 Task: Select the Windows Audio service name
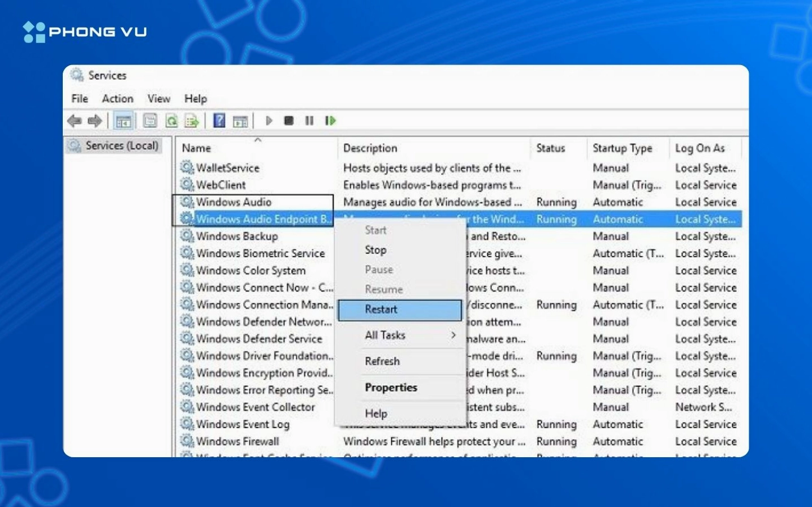pyautogui.click(x=234, y=202)
